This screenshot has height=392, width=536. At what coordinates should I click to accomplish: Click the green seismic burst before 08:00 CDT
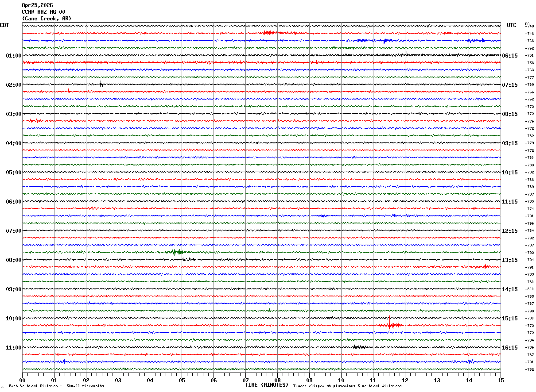[x=177, y=252]
